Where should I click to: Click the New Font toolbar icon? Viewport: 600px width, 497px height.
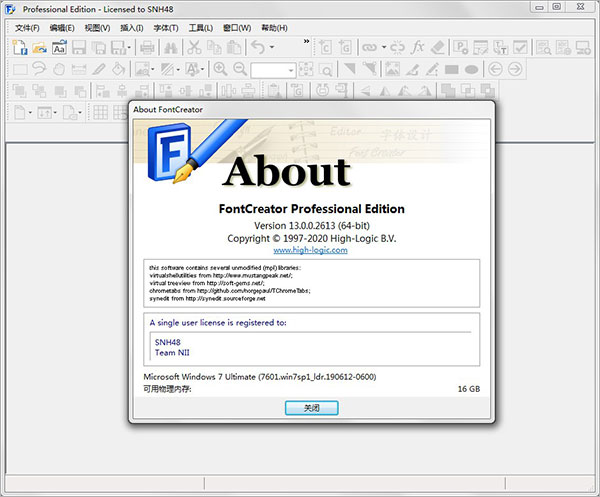tap(20, 47)
